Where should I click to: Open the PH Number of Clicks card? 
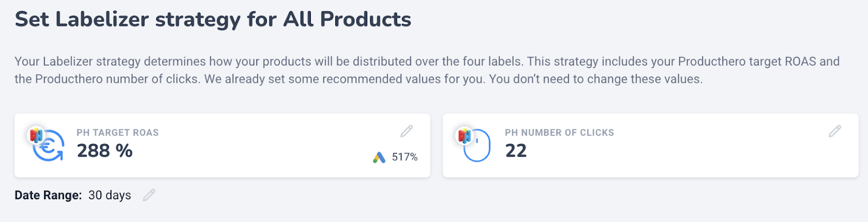coord(650,146)
